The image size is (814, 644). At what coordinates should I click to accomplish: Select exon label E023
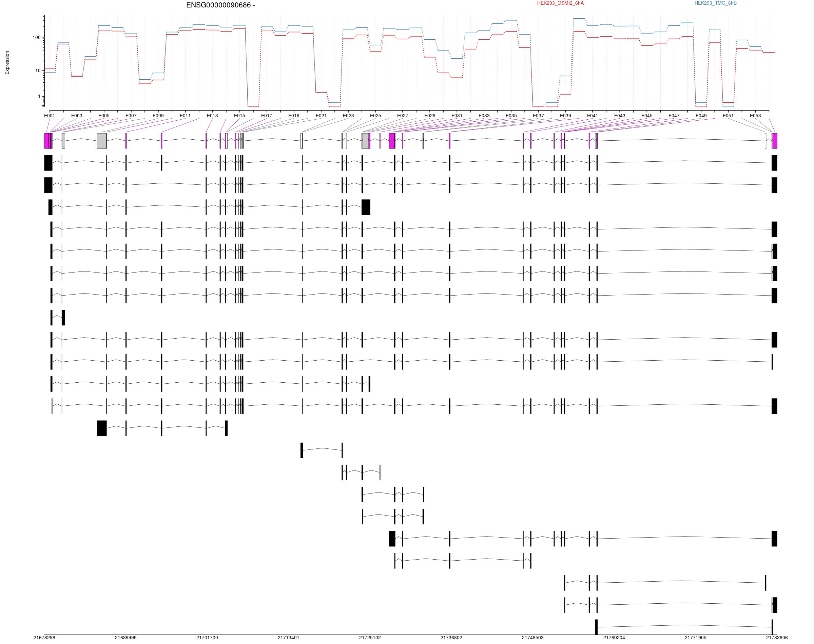point(348,116)
